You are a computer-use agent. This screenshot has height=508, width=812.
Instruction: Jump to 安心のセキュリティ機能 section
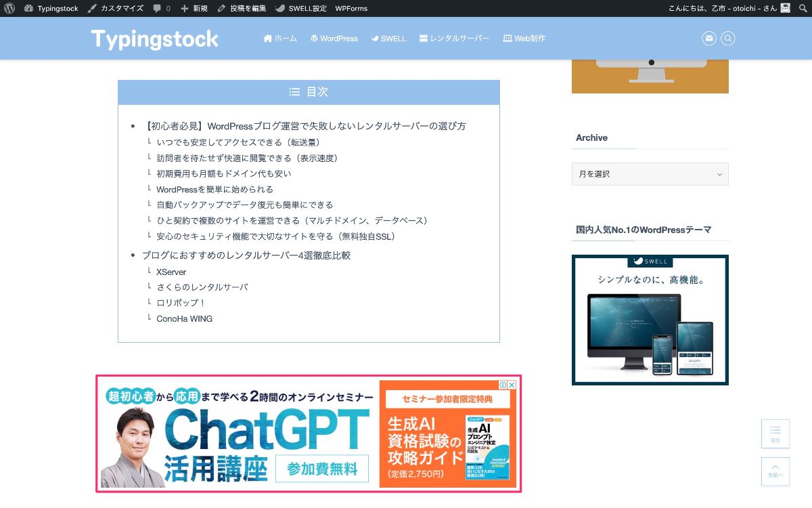click(275, 236)
